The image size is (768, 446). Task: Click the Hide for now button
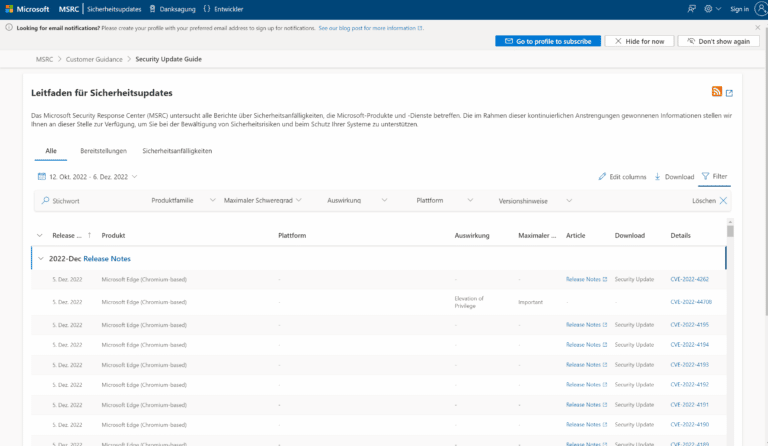coord(639,41)
